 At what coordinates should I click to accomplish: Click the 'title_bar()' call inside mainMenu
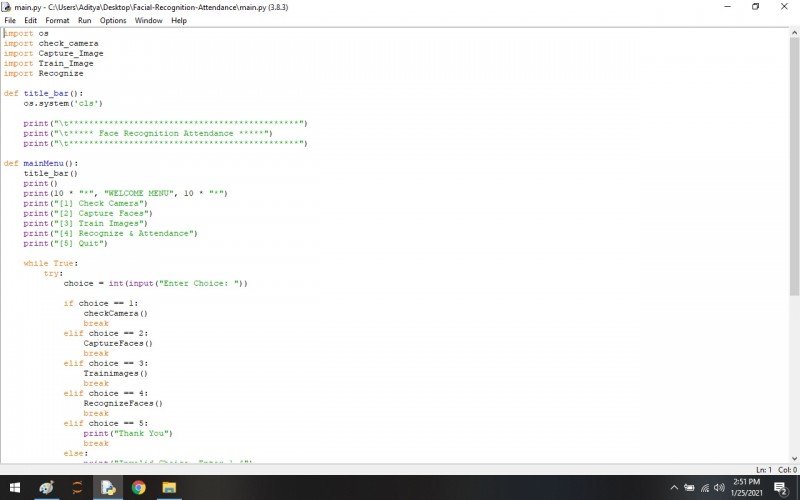pyautogui.click(x=51, y=173)
